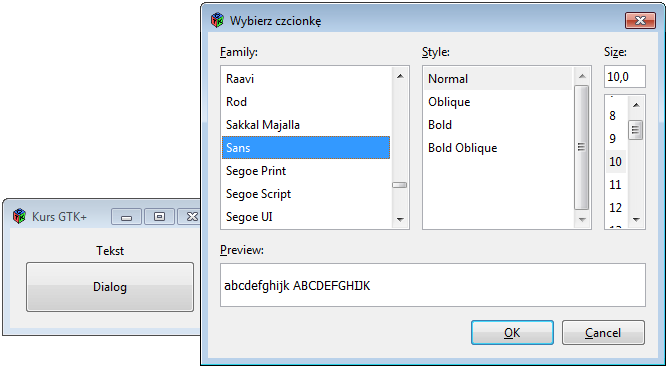Click Cancel to dismiss the font dialog
The height and width of the screenshot is (368, 668).
[603, 333]
